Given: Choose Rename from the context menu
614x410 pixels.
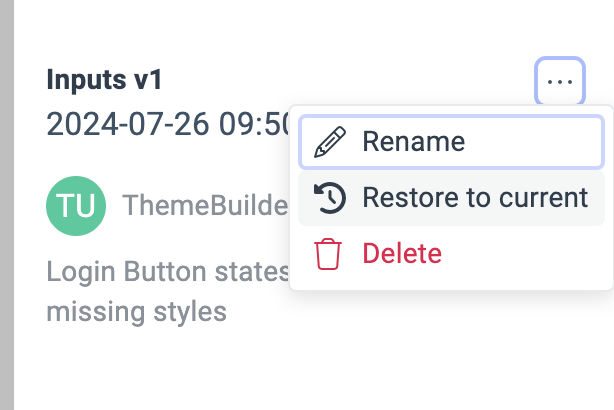Looking at the screenshot, I should tap(450, 142).
